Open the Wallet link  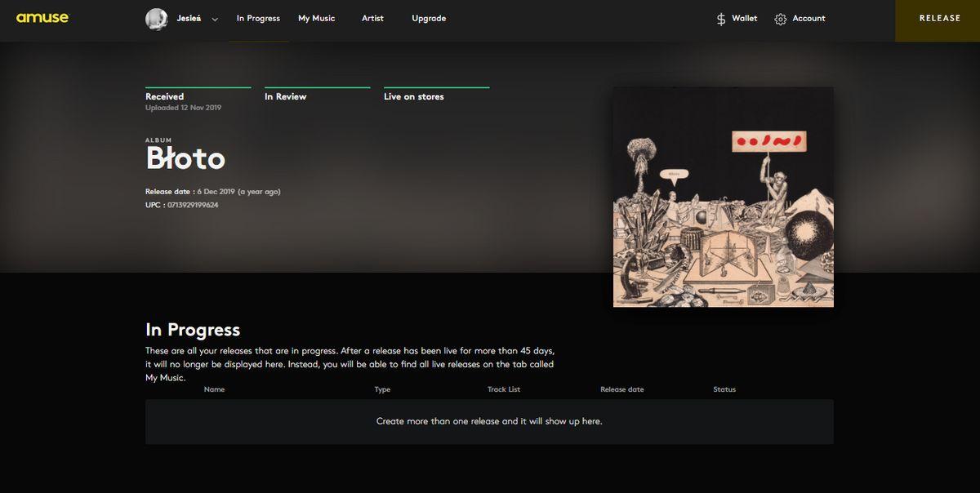[745, 19]
